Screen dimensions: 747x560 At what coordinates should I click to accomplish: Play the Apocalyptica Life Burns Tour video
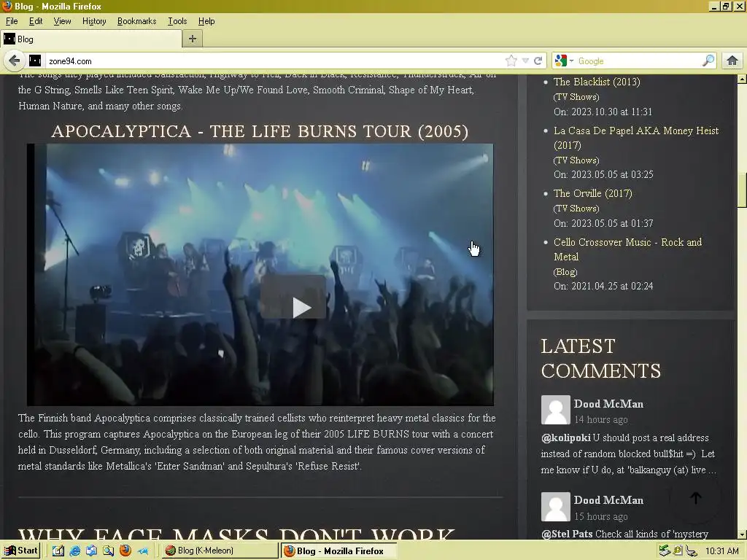coord(293,297)
